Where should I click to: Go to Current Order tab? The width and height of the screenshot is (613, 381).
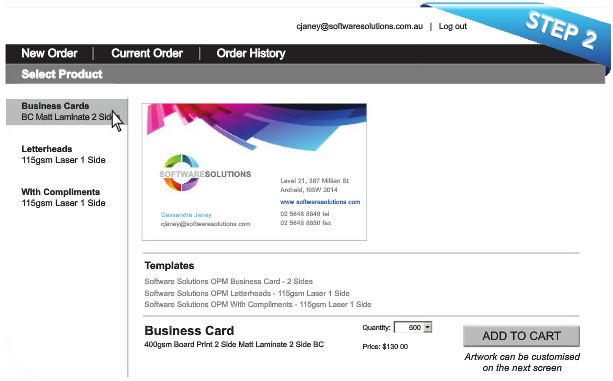pyautogui.click(x=147, y=53)
